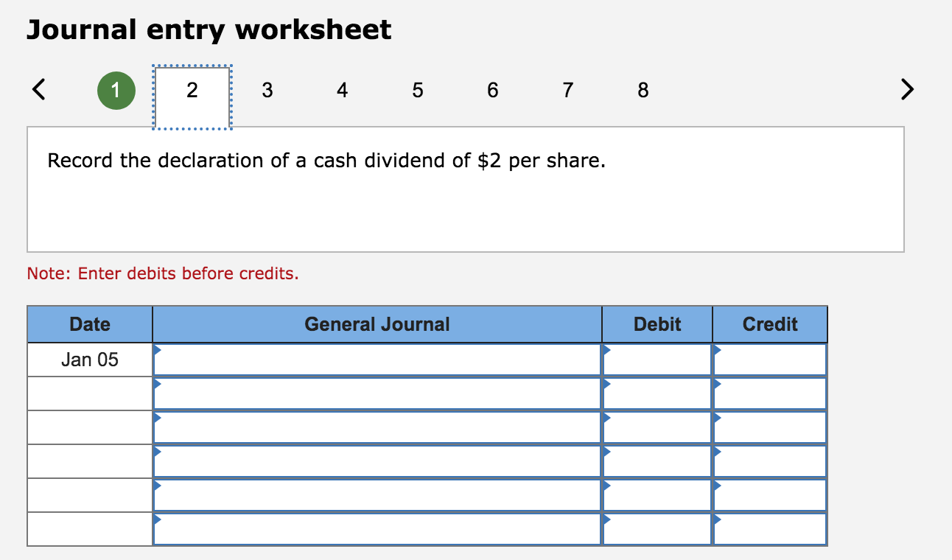Select the Debit cell in the last row
The image size is (952, 560).
pos(657,529)
